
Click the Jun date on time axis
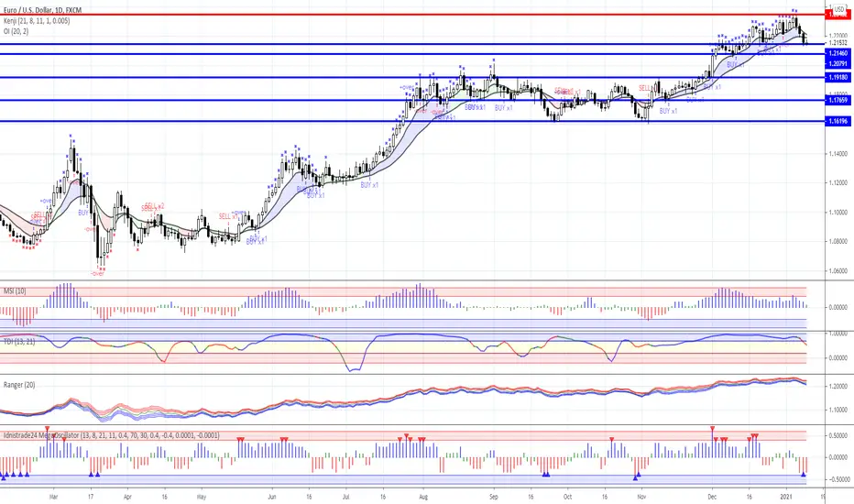click(x=272, y=497)
